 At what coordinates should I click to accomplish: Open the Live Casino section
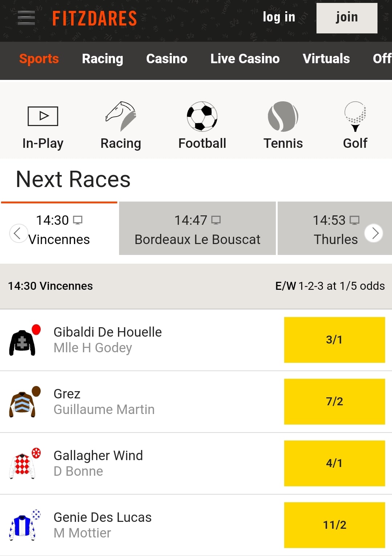click(x=245, y=58)
